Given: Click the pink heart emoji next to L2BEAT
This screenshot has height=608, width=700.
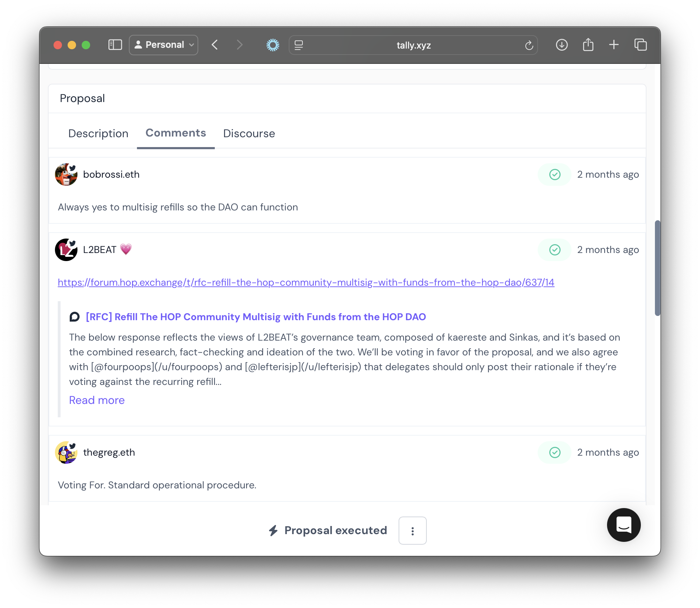Looking at the screenshot, I should pos(126,249).
